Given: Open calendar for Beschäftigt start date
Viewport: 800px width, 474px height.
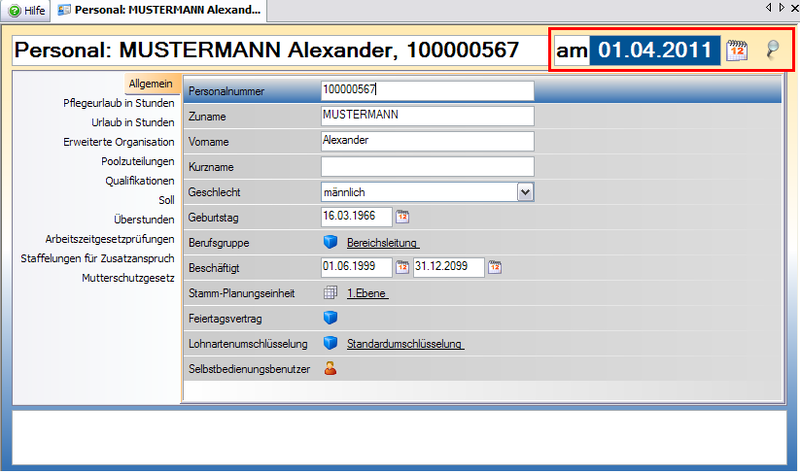Looking at the screenshot, I should (x=402, y=267).
